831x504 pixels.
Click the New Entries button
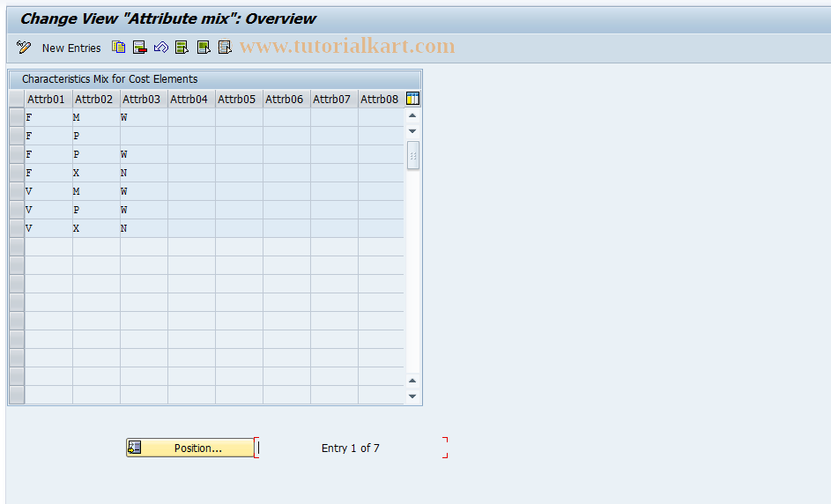[x=71, y=48]
